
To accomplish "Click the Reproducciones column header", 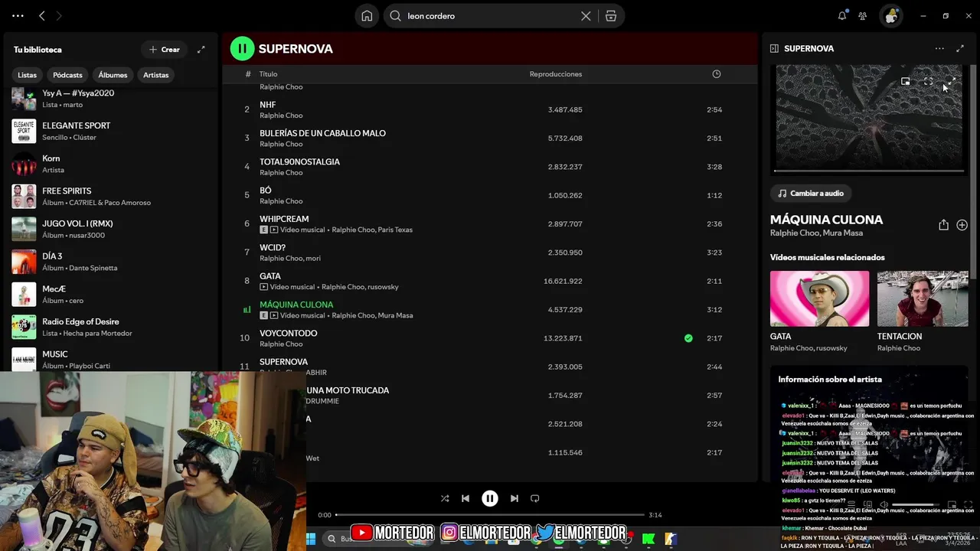I will [x=556, y=74].
